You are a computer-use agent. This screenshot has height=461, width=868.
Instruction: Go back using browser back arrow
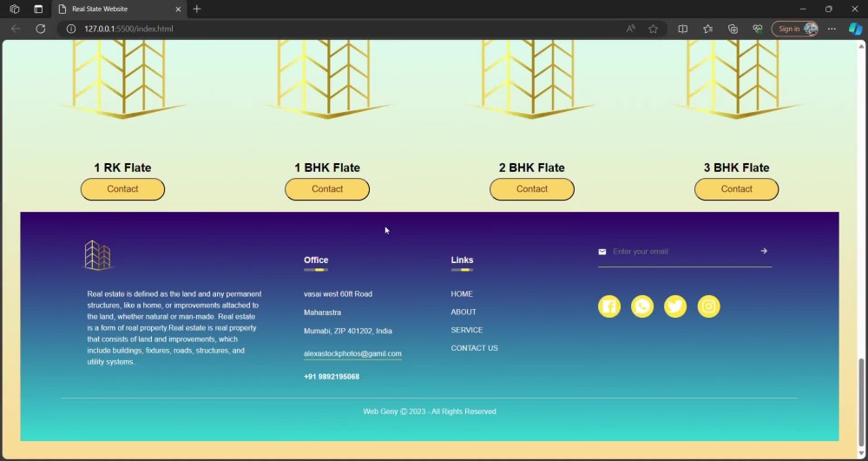coord(16,29)
